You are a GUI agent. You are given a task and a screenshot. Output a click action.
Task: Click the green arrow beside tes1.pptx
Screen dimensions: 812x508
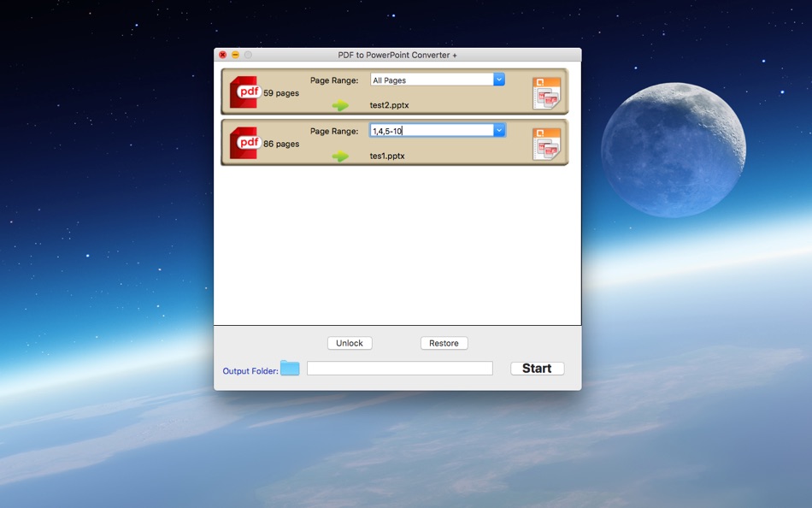tap(340, 157)
